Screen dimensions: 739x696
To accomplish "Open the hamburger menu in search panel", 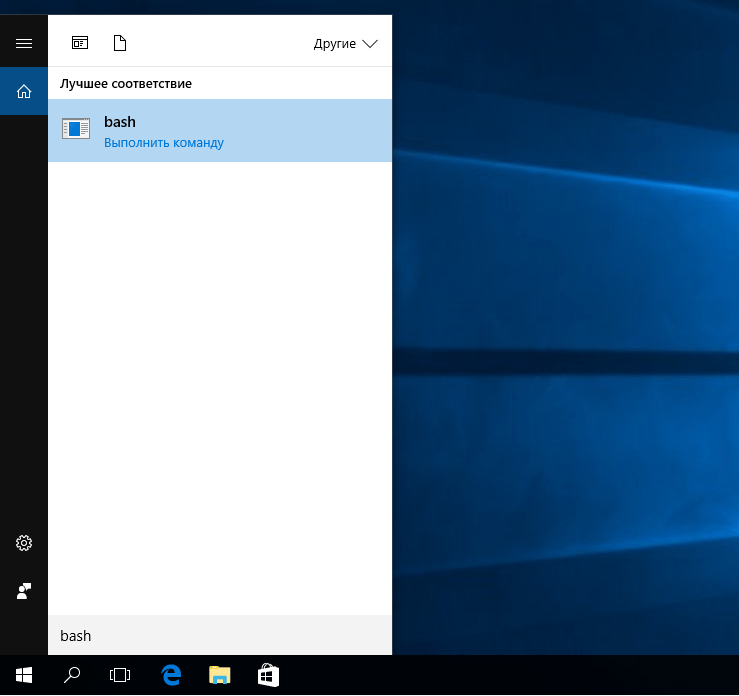I will 24,43.
